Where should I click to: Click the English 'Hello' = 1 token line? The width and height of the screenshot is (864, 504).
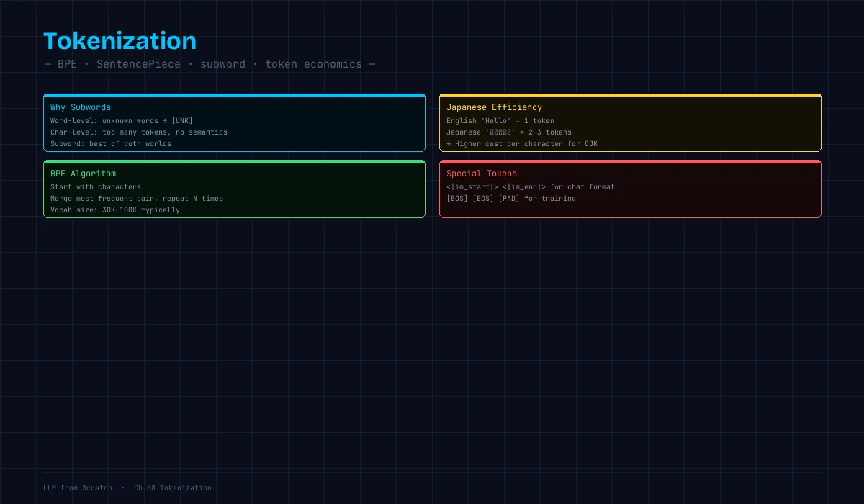pyautogui.click(x=500, y=121)
